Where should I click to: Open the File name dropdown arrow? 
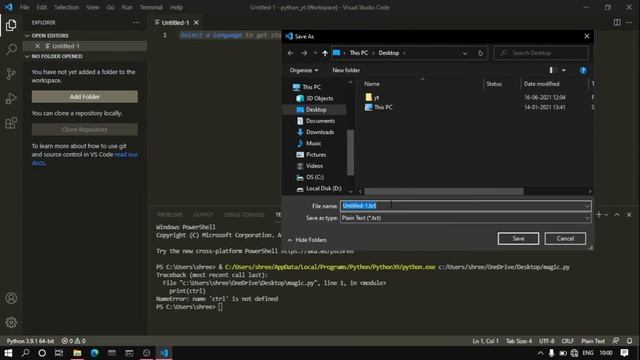tap(587, 206)
